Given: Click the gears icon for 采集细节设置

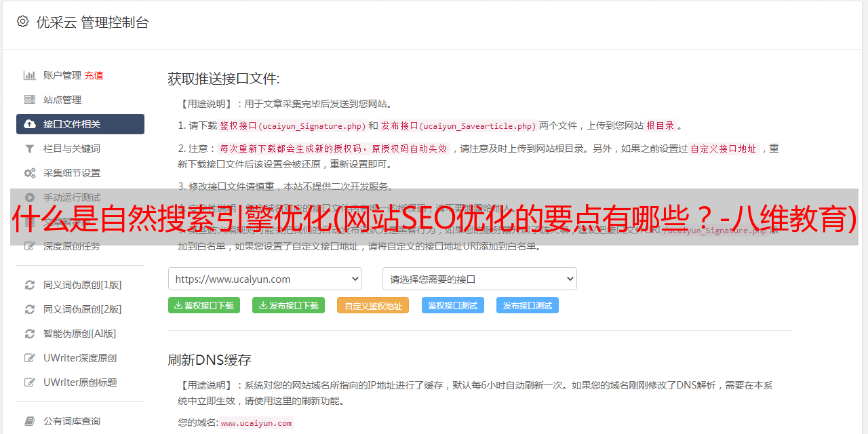Looking at the screenshot, I should (30, 173).
